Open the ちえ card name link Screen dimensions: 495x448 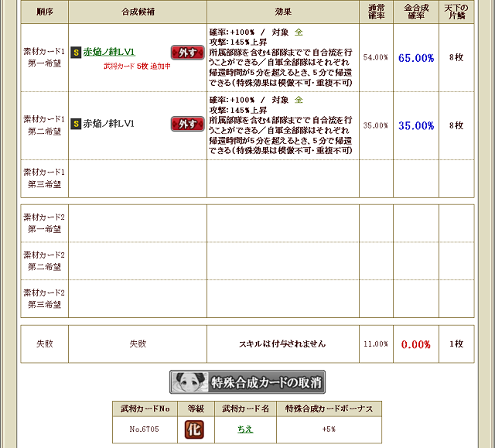pyautogui.click(x=244, y=428)
